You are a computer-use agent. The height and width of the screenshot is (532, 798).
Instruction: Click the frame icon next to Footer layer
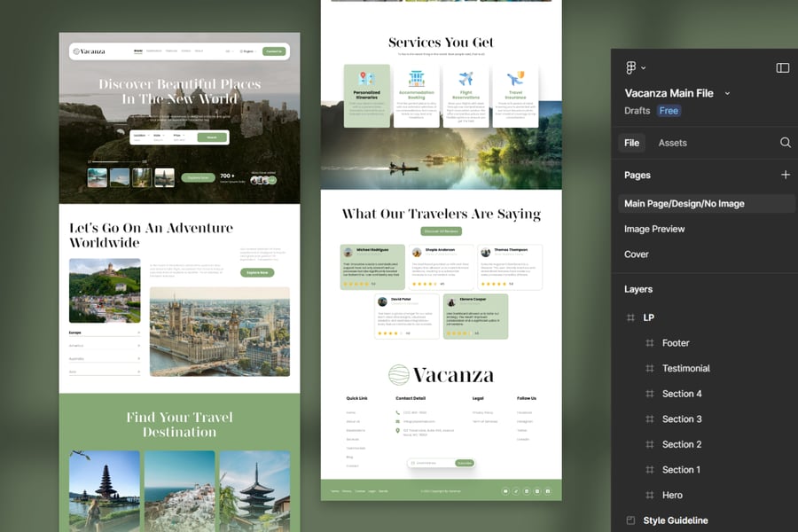pyautogui.click(x=649, y=343)
